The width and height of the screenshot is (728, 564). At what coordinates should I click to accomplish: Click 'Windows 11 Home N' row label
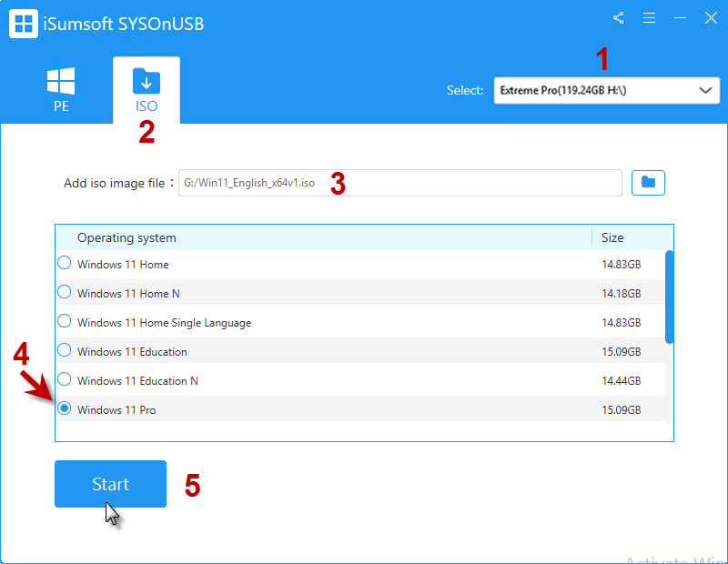tap(128, 294)
